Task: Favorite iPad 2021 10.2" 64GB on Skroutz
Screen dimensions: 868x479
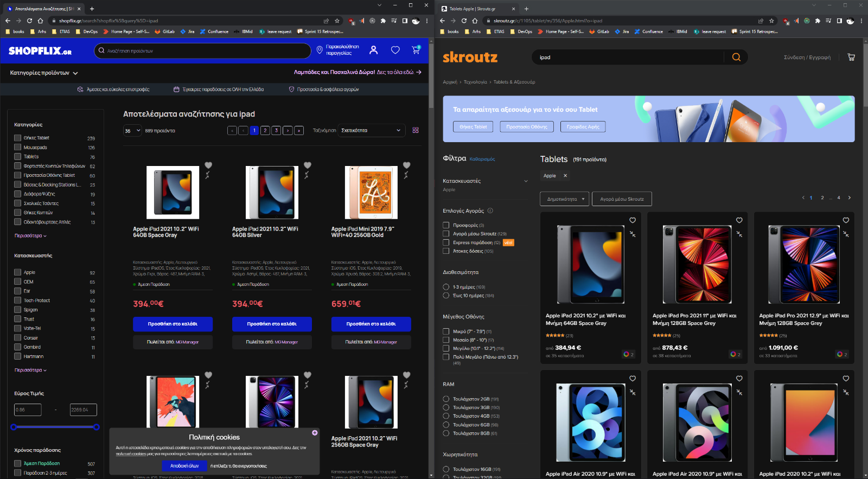Action: click(x=633, y=220)
